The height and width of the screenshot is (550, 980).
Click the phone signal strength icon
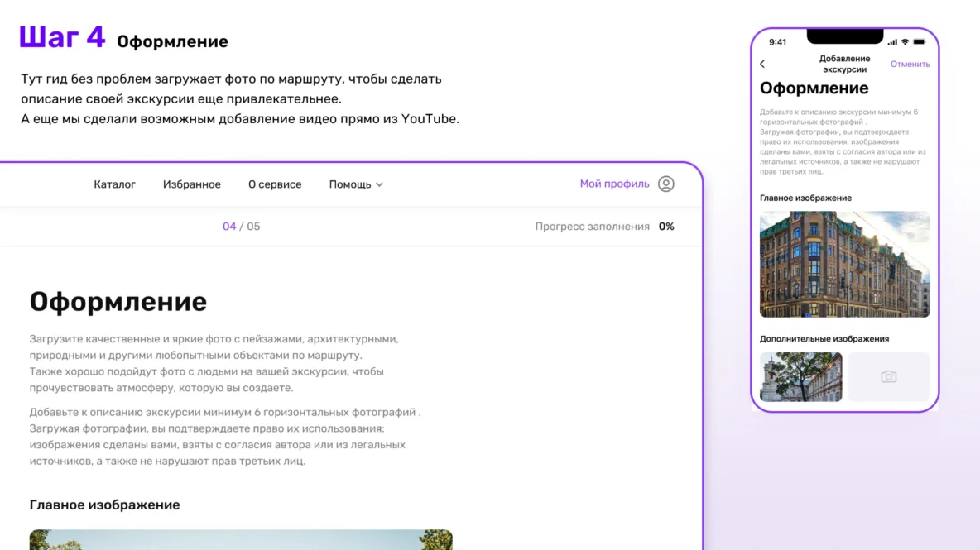[x=892, y=42]
